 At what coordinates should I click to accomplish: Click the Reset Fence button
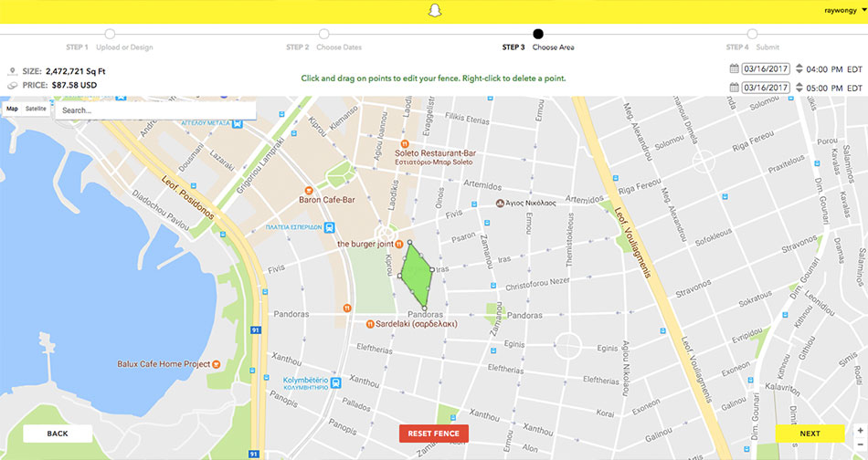434,434
